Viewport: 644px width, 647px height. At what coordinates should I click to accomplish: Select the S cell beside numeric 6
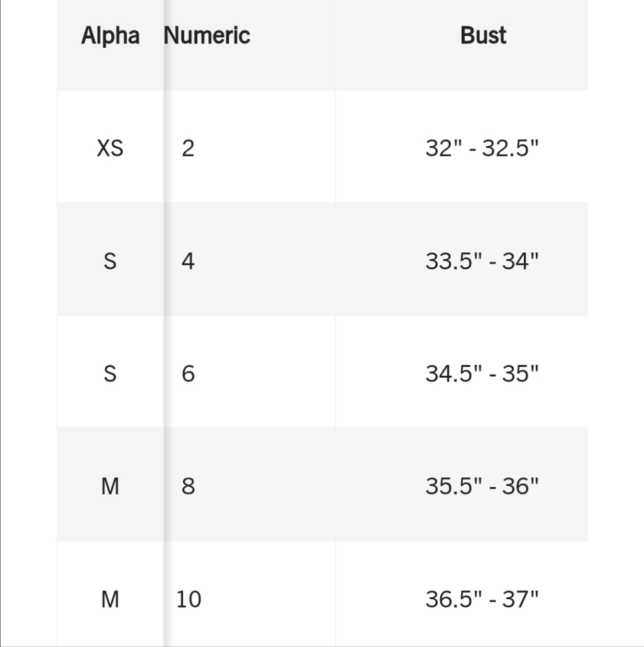pos(110,373)
